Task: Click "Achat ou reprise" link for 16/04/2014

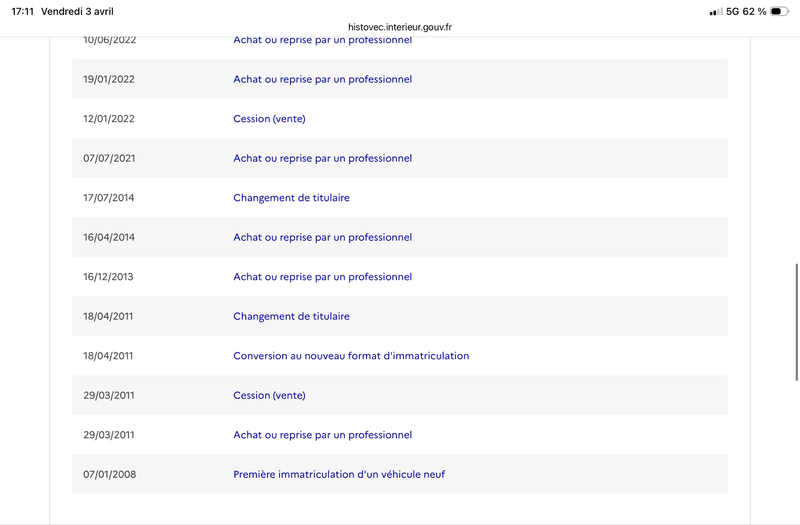Action: point(322,238)
